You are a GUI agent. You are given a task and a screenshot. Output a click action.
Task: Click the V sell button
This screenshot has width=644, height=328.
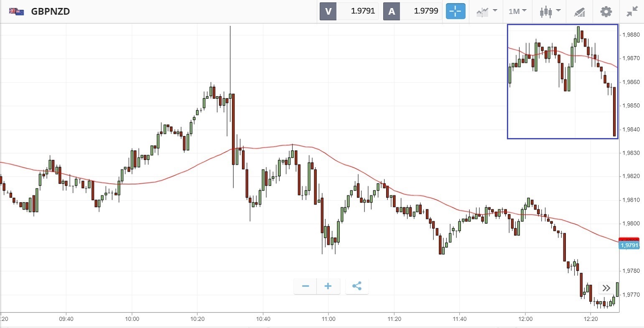pos(328,11)
